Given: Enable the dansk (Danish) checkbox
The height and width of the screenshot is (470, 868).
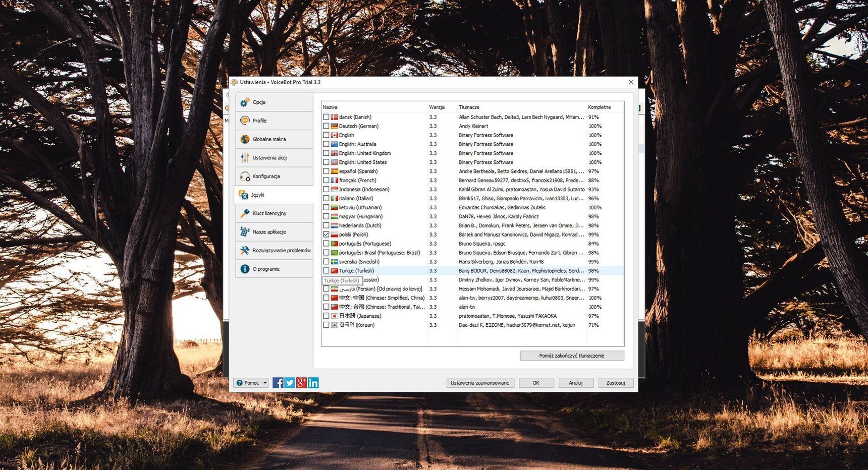Looking at the screenshot, I should pyautogui.click(x=326, y=117).
